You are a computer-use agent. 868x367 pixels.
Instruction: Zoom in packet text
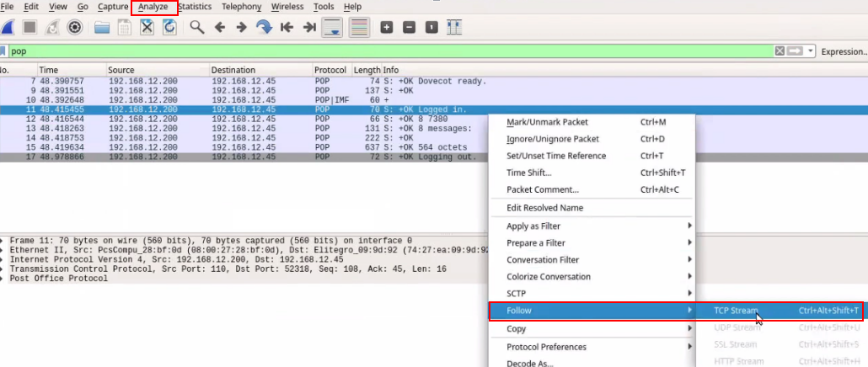[x=387, y=27]
